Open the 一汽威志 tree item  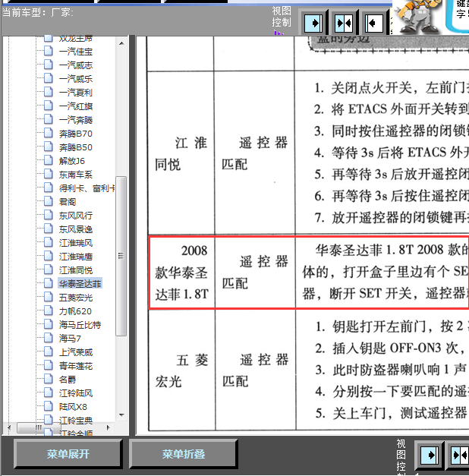point(76,65)
